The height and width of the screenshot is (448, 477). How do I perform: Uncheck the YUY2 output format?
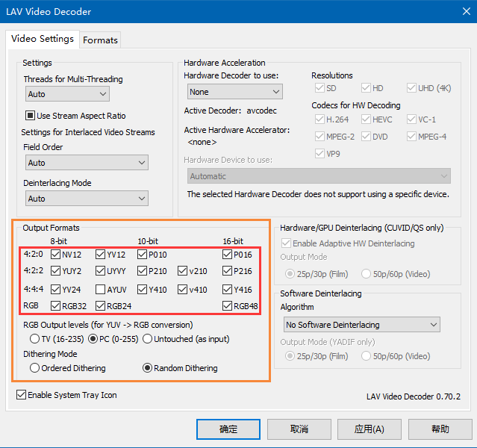pos(56,272)
